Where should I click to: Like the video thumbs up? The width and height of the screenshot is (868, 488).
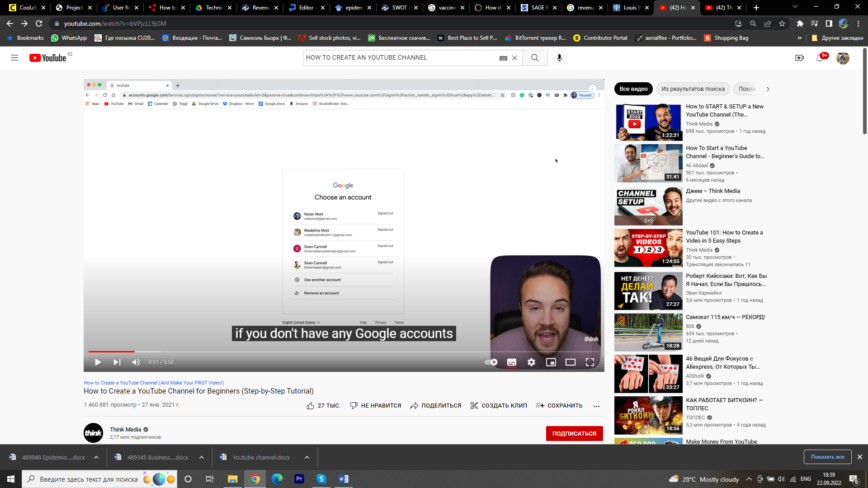tap(310, 405)
